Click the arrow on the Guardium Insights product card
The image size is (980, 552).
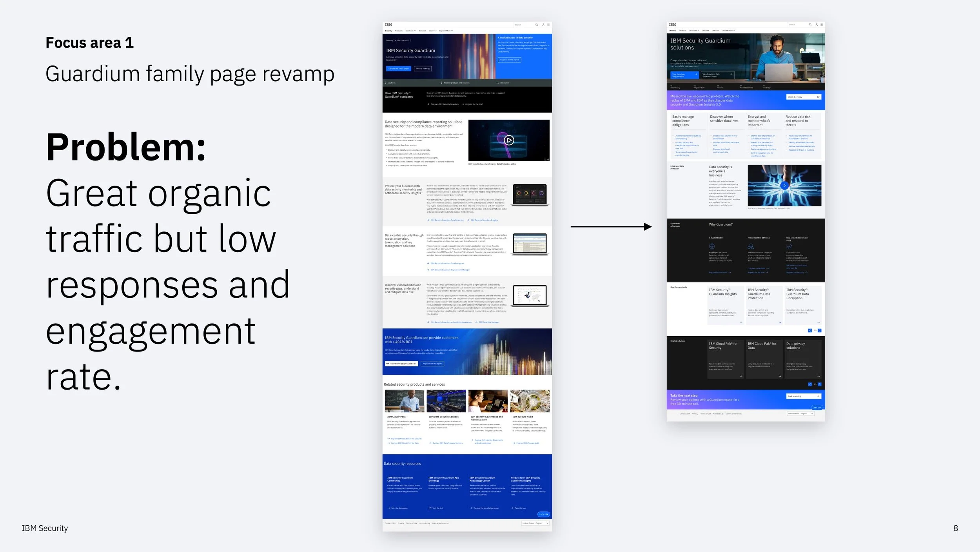(741, 322)
